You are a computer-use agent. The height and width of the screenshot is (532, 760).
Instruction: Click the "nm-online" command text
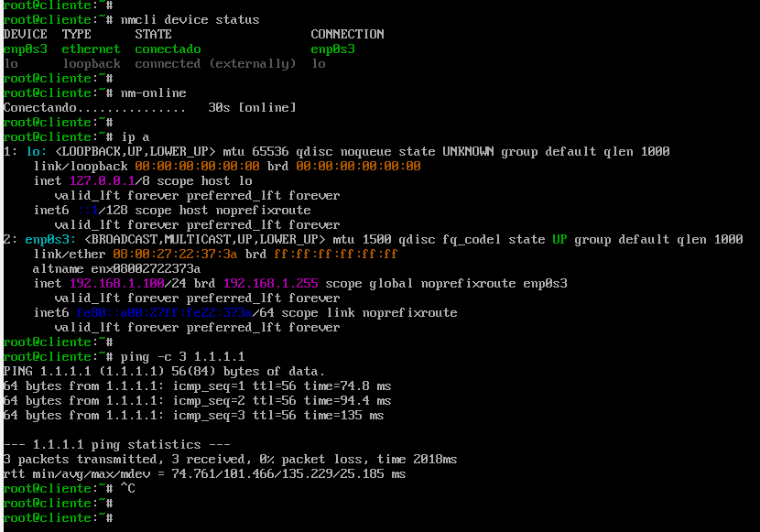coord(154,93)
